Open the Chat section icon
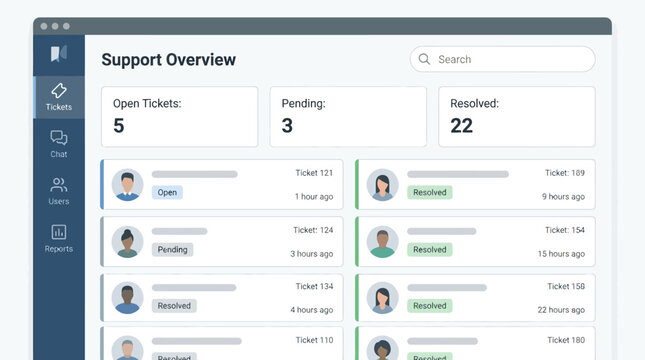645x360 pixels. [59, 138]
